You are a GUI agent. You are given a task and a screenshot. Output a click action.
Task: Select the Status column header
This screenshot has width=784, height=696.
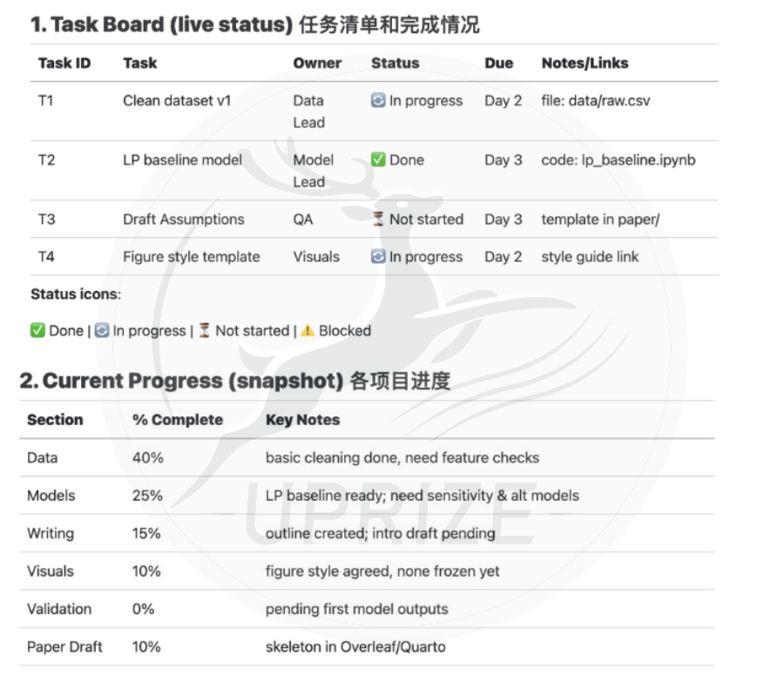395,64
